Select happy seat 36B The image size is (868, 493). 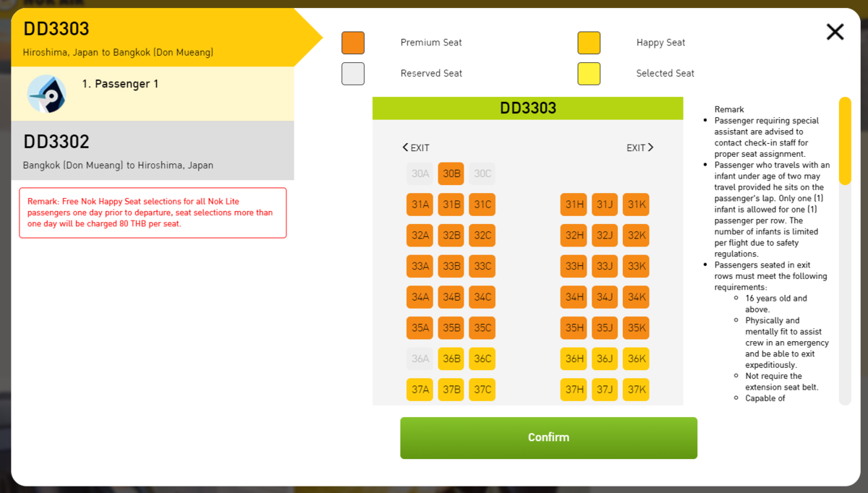point(451,359)
